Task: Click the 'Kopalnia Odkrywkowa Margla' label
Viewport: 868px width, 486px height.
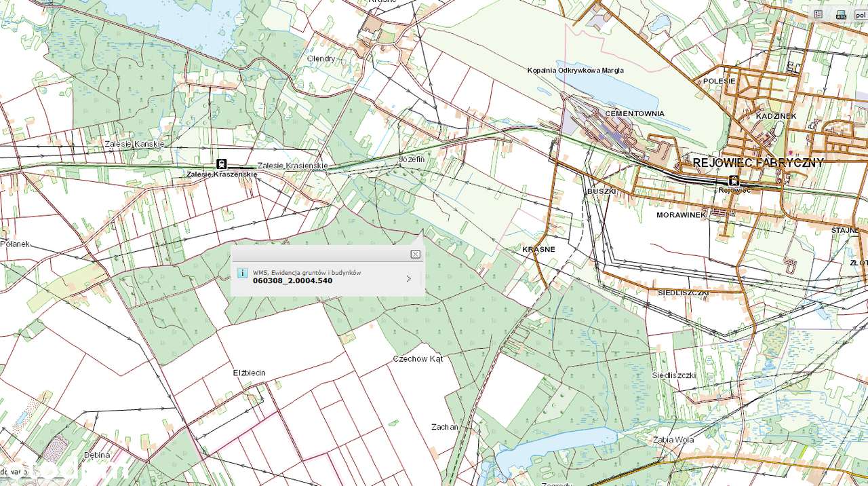Action: click(576, 70)
